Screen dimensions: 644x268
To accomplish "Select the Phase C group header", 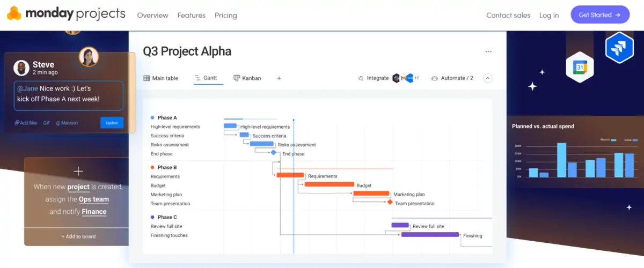I will click(x=167, y=218).
